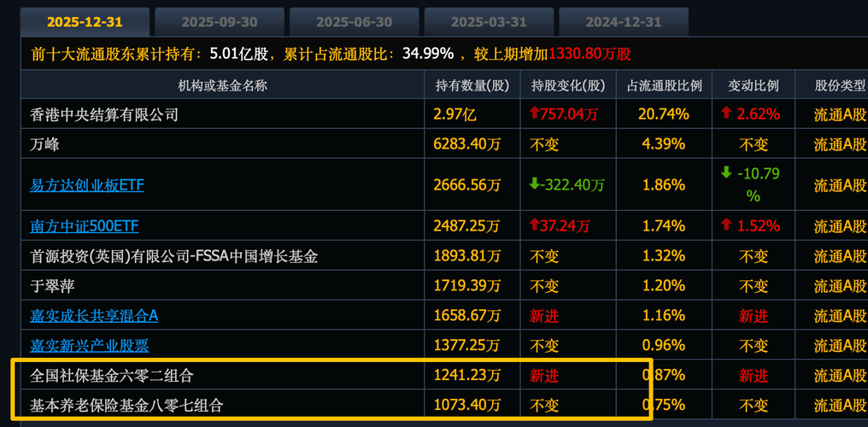
Task: Click the 1.32% float ratio cell
Action: tap(664, 256)
